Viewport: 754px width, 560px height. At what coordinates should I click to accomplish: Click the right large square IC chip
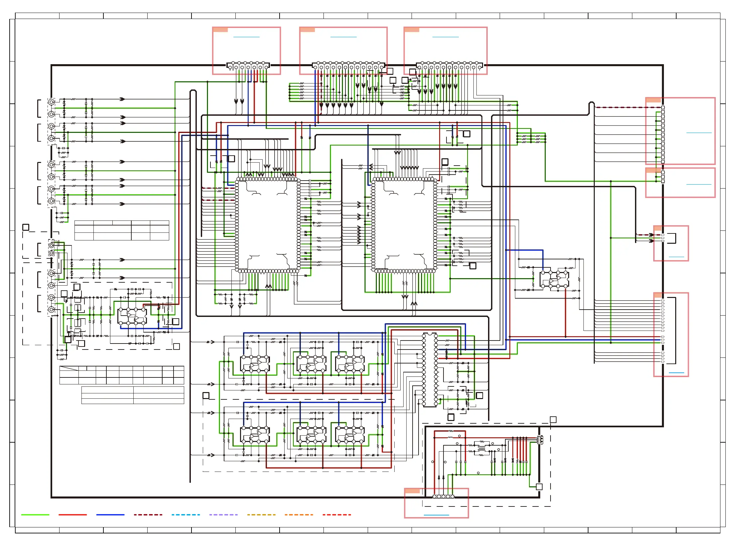coord(404,225)
